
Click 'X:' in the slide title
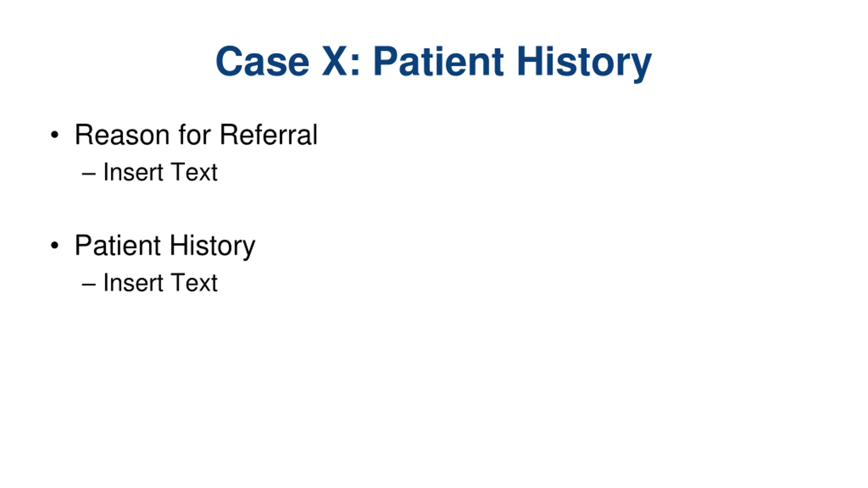pos(341,61)
